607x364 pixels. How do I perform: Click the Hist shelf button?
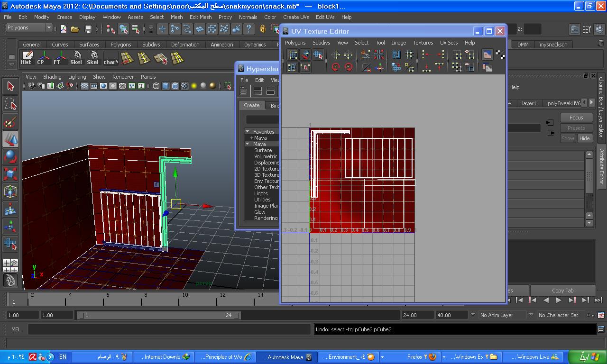27,58
